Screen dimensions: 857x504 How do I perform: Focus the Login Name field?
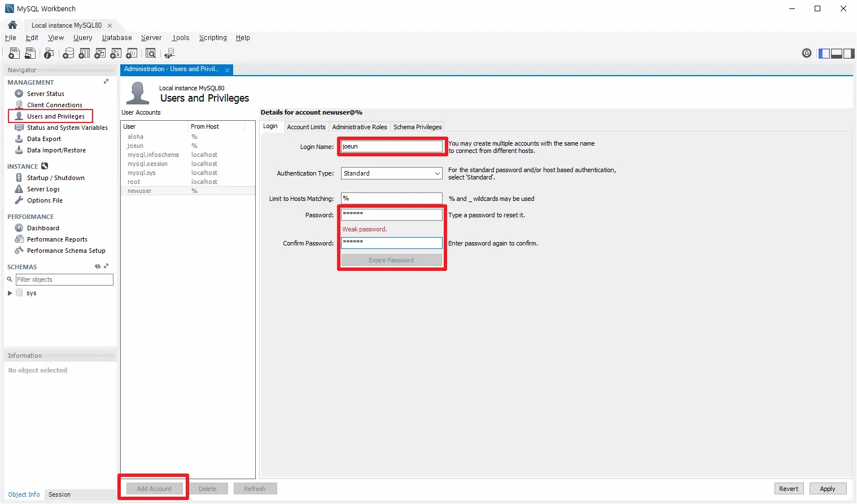pyautogui.click(x=392, y=146)
